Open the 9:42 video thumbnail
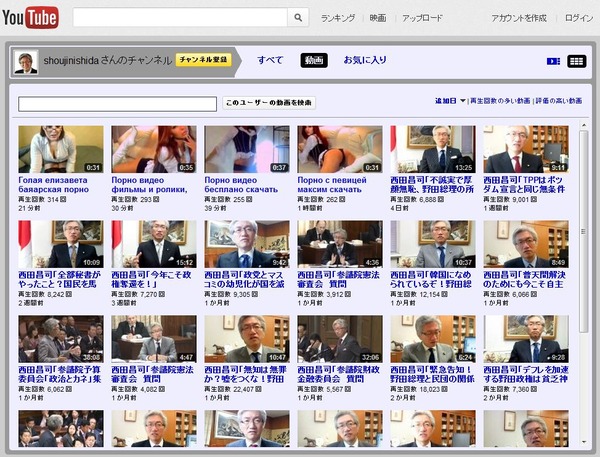 tap(247, 244)
